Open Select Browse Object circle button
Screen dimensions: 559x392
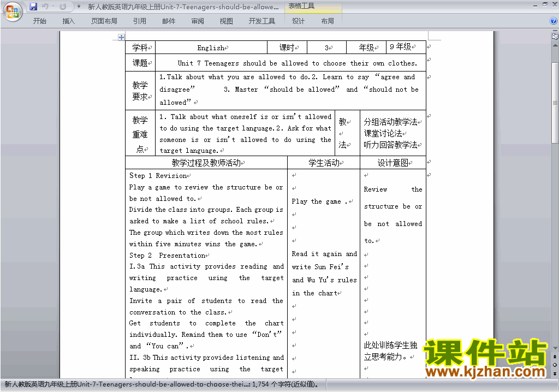pyautogui.click(x=555, y=365)
